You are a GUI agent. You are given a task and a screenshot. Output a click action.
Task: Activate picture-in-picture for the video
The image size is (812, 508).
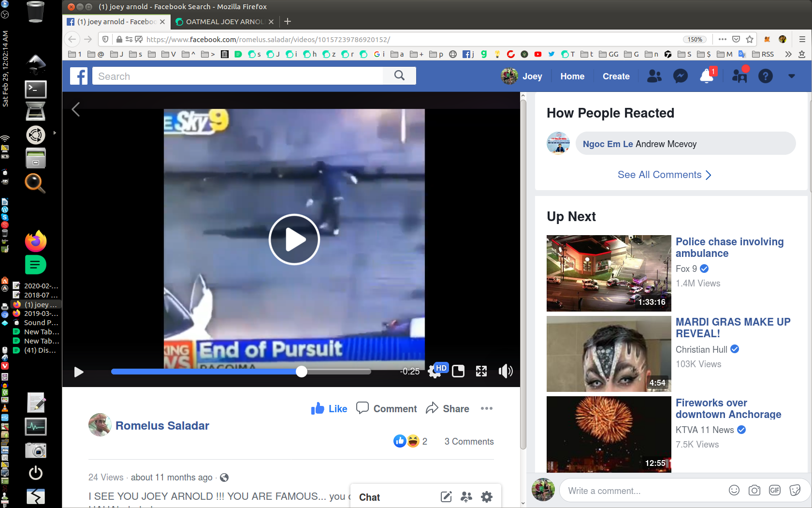[x=458, y=371]
